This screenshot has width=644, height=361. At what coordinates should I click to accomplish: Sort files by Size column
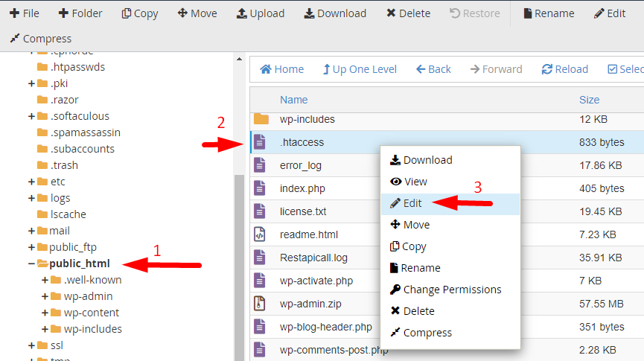[x=589, y=100]
